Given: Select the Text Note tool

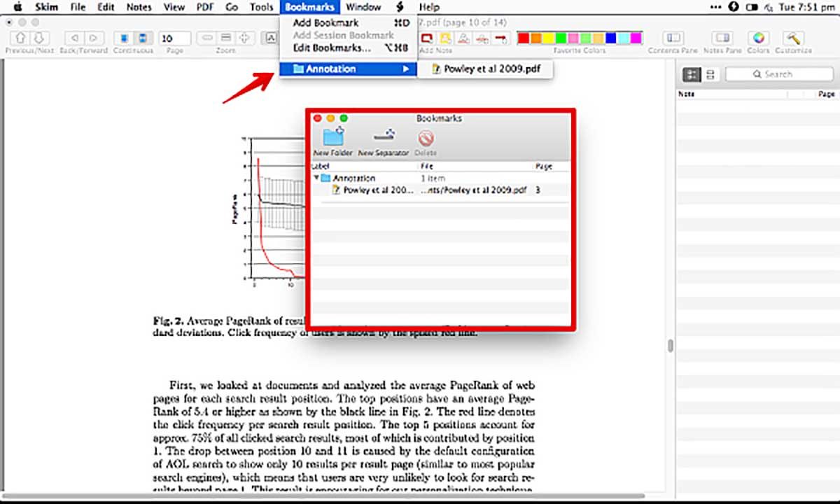Looking at the screenshot, I should 428,36.
